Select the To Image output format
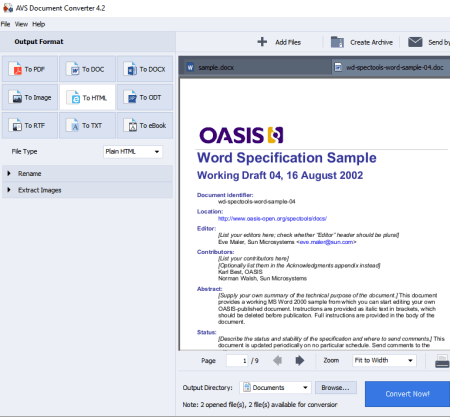Viewport: 450px width, 417px height. point(30,97)
